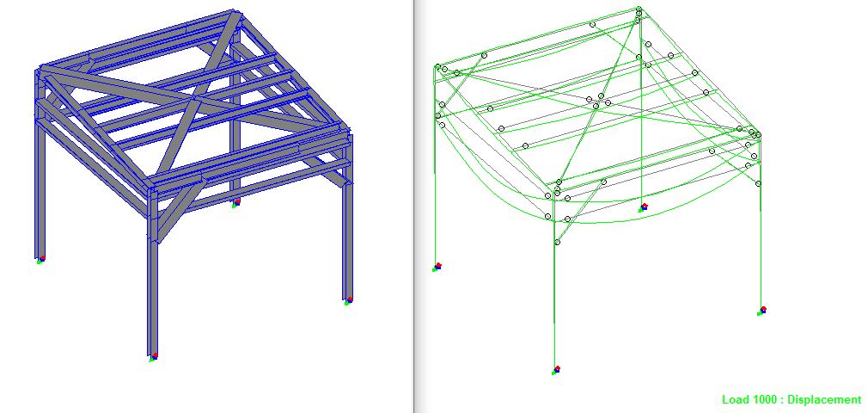
Task: Select leftmost column support in displacement view
Action: [x=437, y=268]
